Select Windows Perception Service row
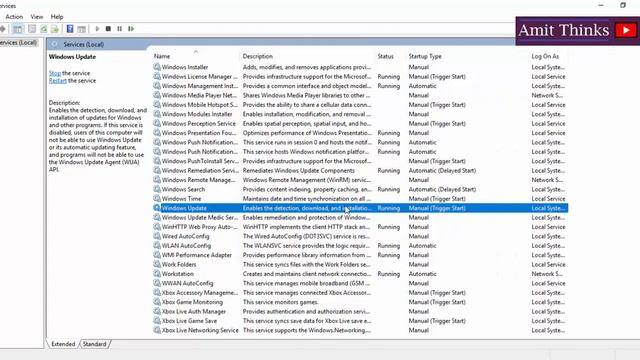 tap(360, 123)
